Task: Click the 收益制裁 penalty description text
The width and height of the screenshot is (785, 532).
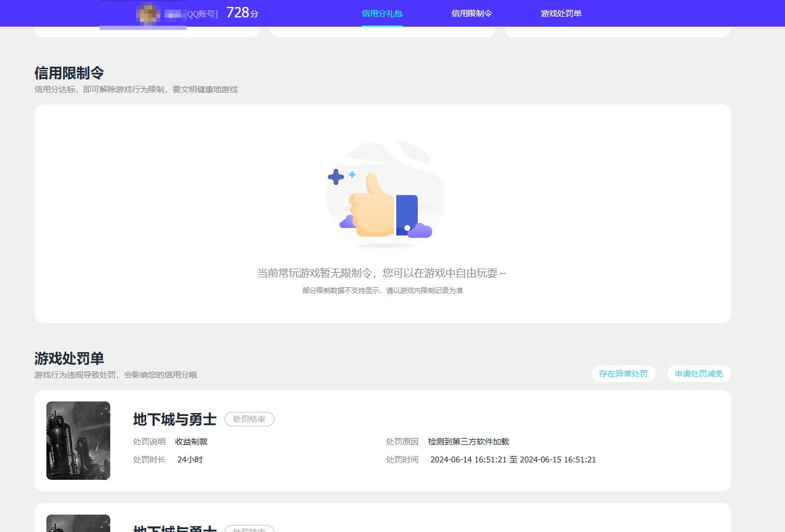Action: [x=191, y=441]
